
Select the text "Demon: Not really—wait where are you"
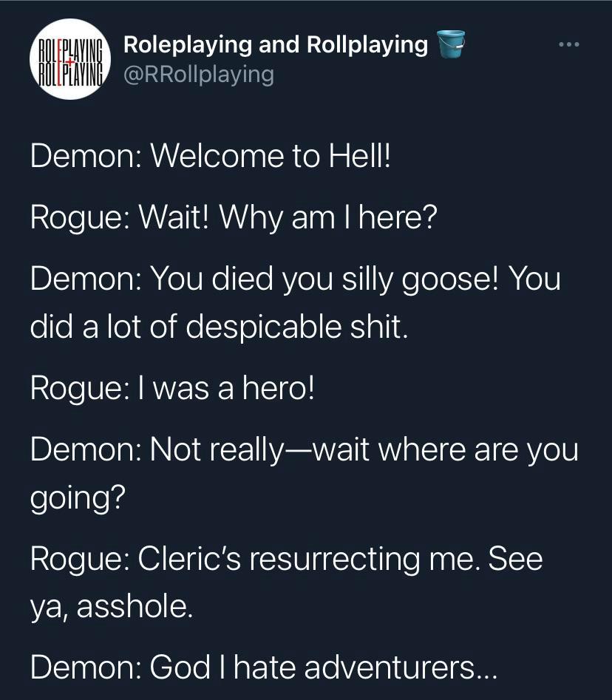point(304,449)
